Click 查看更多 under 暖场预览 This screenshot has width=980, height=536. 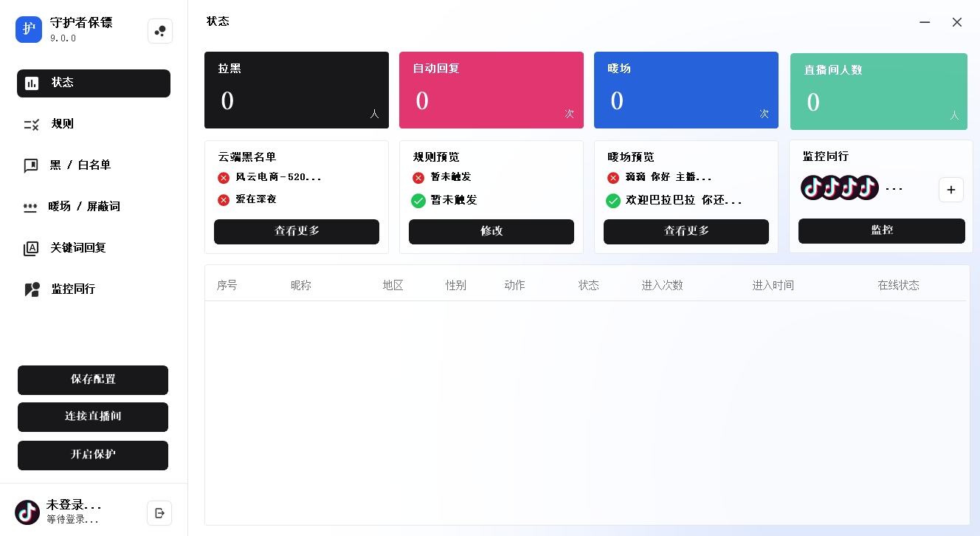(686, 231)
